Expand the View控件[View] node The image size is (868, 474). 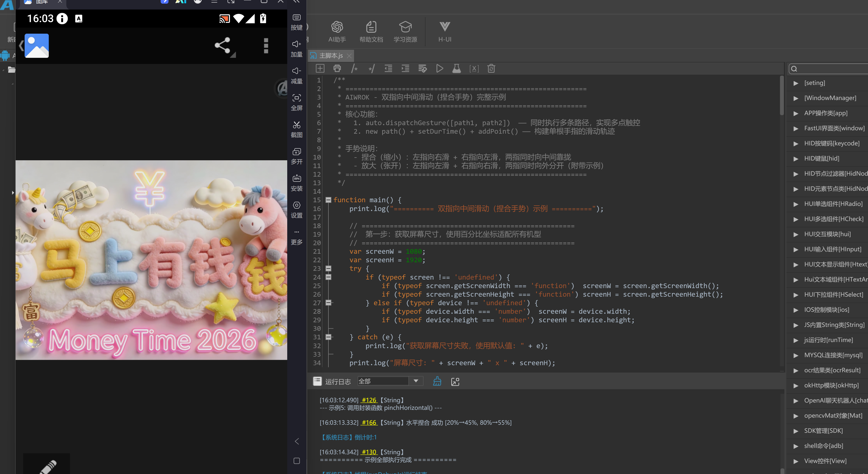coord(796,461)
